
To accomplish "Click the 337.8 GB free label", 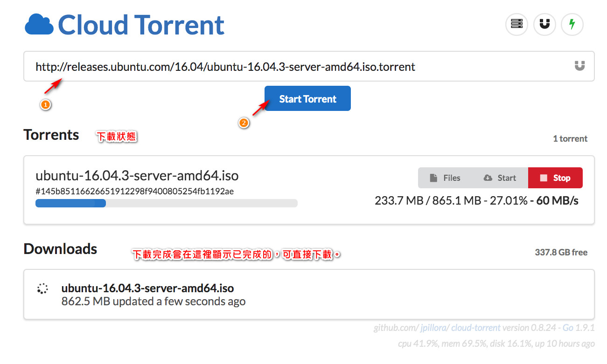I will coord(561,252).
